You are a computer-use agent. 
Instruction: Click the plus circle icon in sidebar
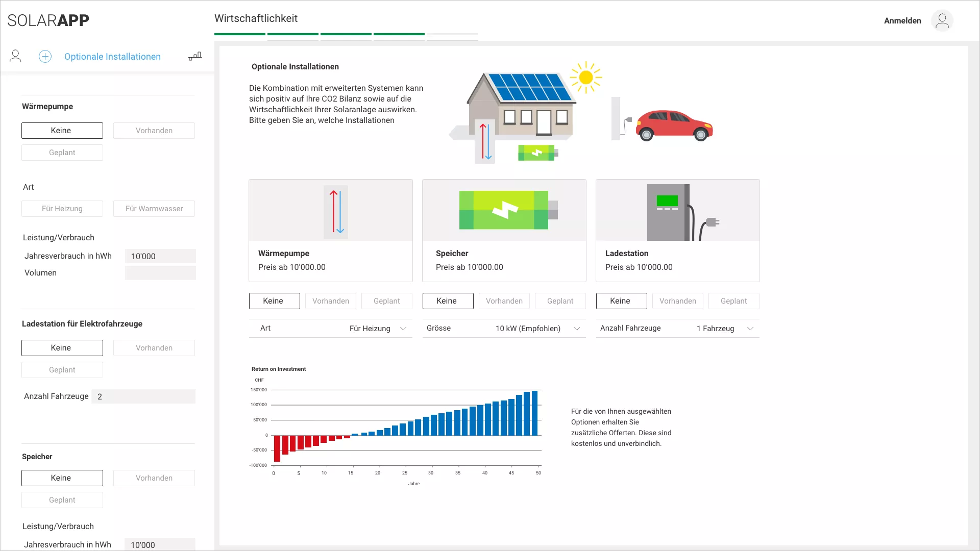[x=45, y=56]
